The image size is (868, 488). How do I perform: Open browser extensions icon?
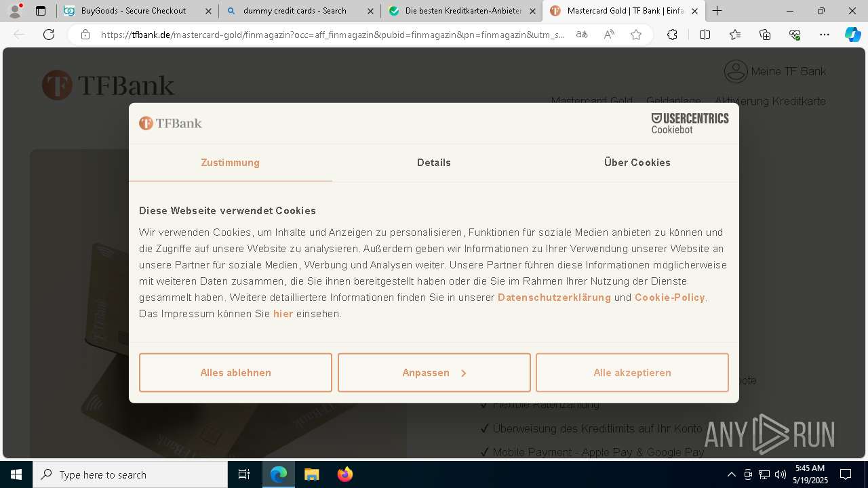(672, 35)
